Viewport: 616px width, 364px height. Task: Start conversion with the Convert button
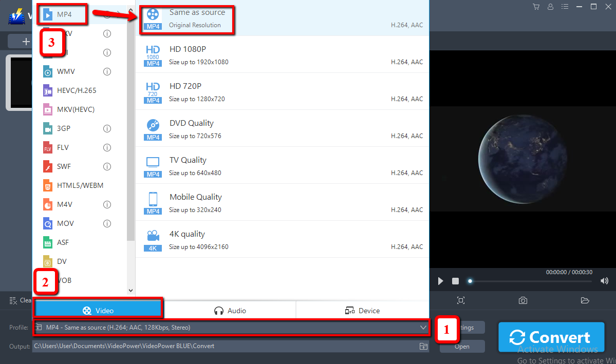pos(551,337)
